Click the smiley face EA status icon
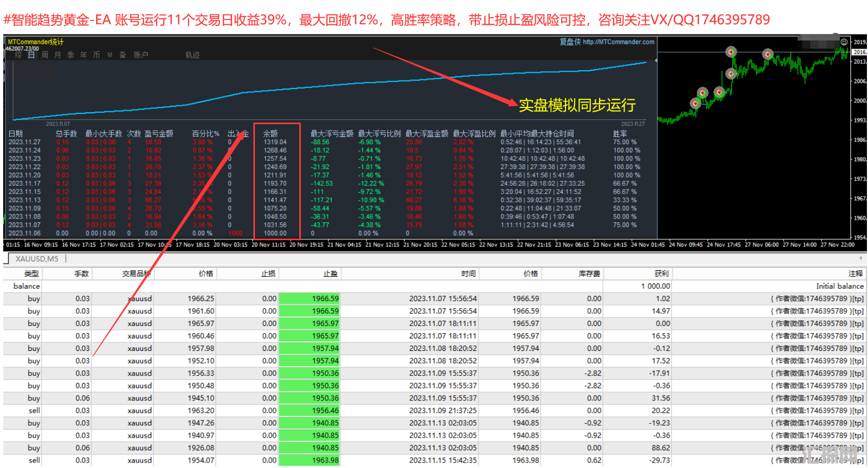 [x=844, y=42]
